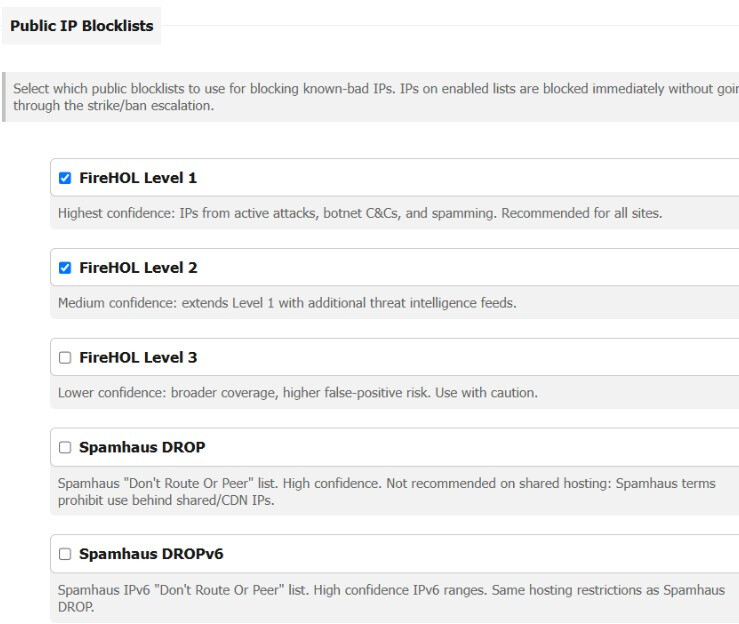Enable the FireHOL Level 3 checkbox

click(x=65, y=358)
